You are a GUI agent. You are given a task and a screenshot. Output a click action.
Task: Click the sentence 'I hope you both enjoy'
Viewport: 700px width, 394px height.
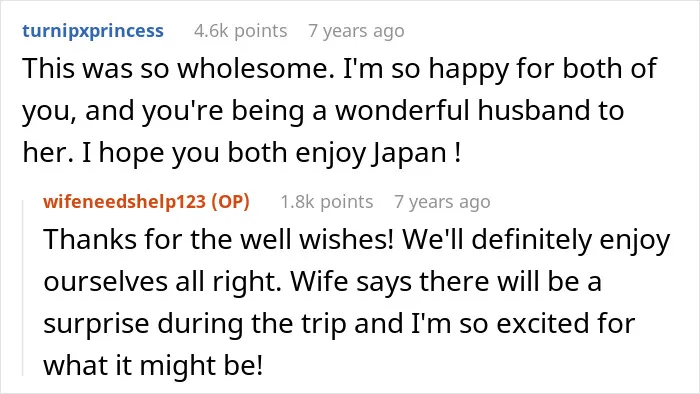(x=224, y=153)
